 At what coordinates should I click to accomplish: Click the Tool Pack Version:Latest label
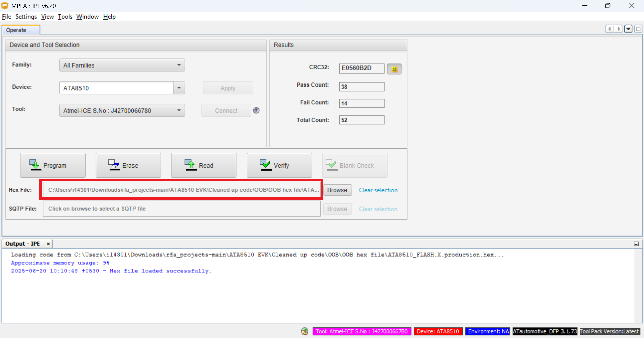[610, 331]
